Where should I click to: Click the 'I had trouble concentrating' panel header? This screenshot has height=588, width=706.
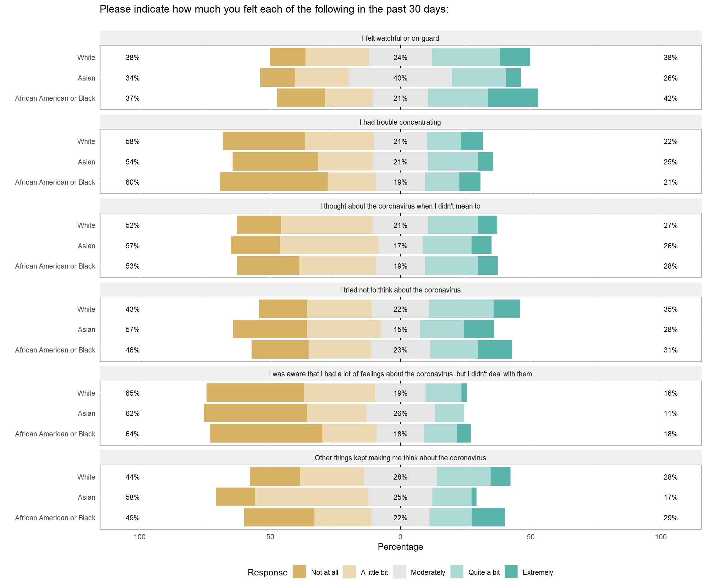(x=400, y=122)
